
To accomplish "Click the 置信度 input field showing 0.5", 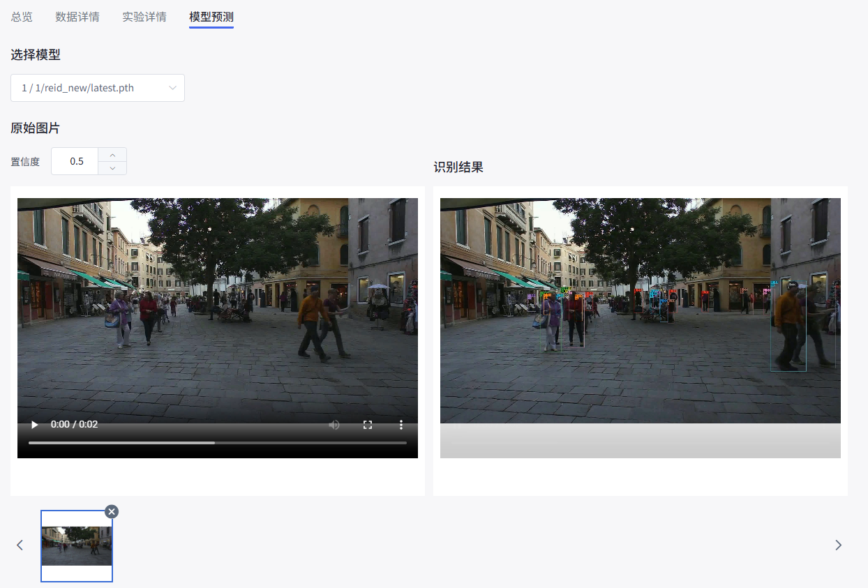I will click(x=75, y=161).
